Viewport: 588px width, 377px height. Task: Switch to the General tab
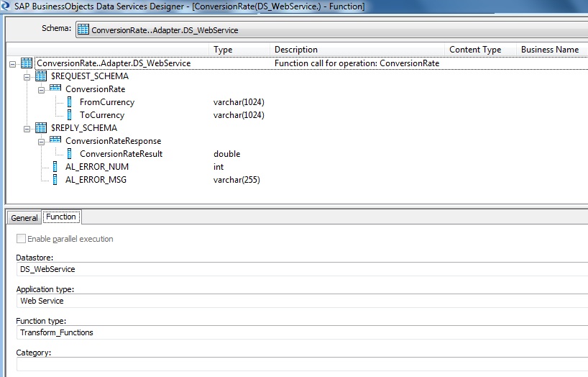coord(24,218)
